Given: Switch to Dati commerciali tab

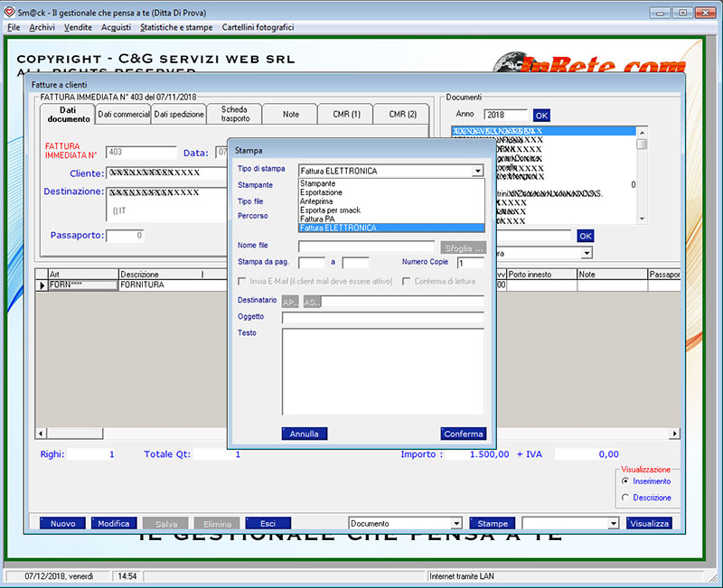Looking at the screenshot, I should [x=124, y=115].
